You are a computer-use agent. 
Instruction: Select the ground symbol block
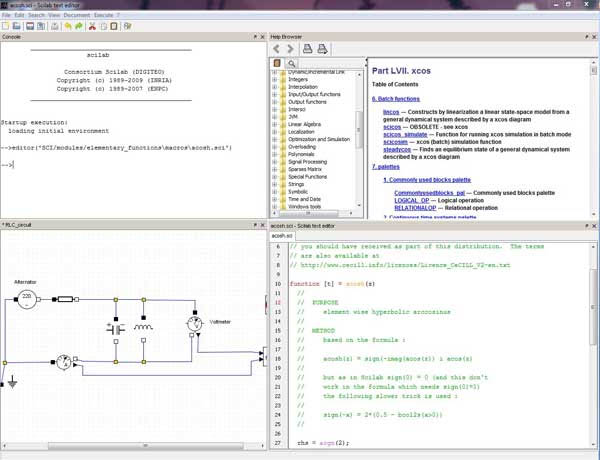12,382
